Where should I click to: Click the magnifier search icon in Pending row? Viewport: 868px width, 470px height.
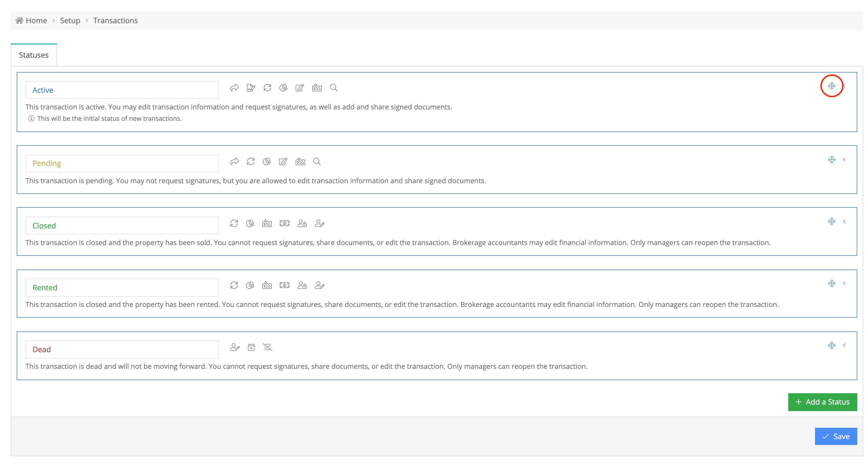pos(316,162)
